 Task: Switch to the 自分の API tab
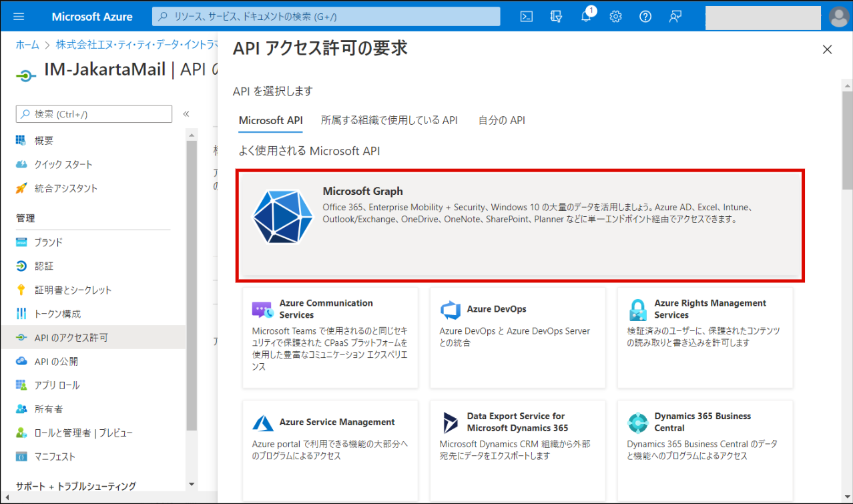(x=501, y=120)
